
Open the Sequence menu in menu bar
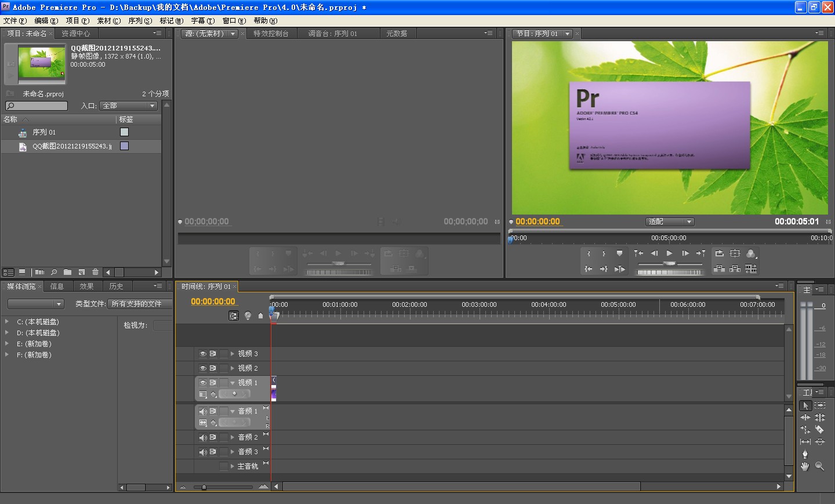(140, 21)
